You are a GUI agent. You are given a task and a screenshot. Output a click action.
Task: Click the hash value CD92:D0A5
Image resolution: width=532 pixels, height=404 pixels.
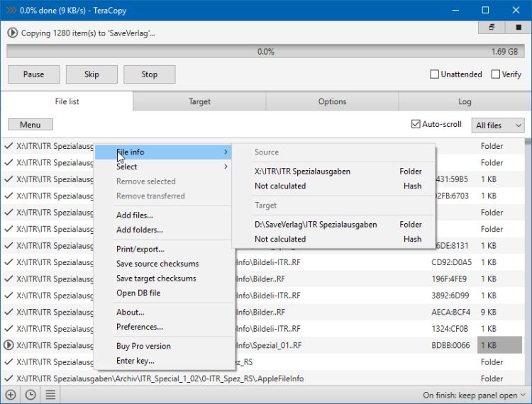pyautogui.click(x=451, y=262)
